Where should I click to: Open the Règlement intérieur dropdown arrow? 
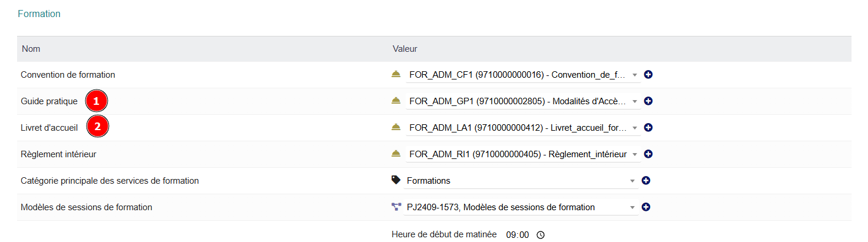coord(634,155)
